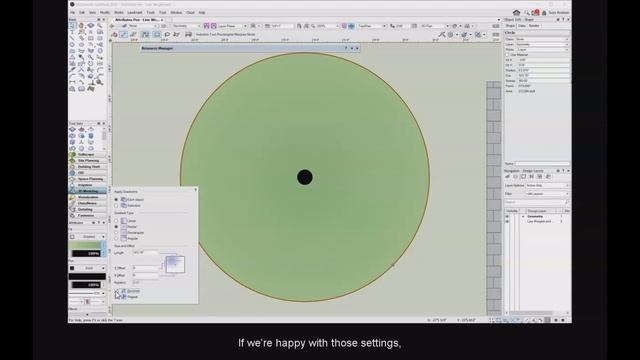The height and width of the screenshot is (360, 640).
Task: Click the Name field in Object Info
Action: pos(542,164)
